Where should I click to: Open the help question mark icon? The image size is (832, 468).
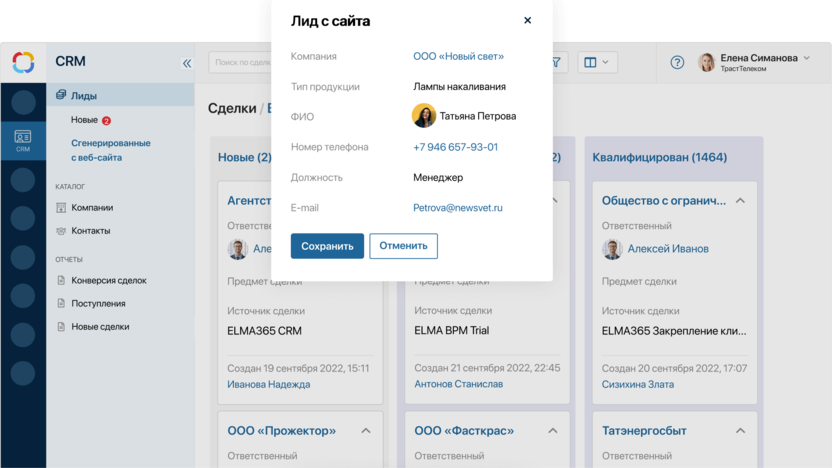(x=677, y=63)
